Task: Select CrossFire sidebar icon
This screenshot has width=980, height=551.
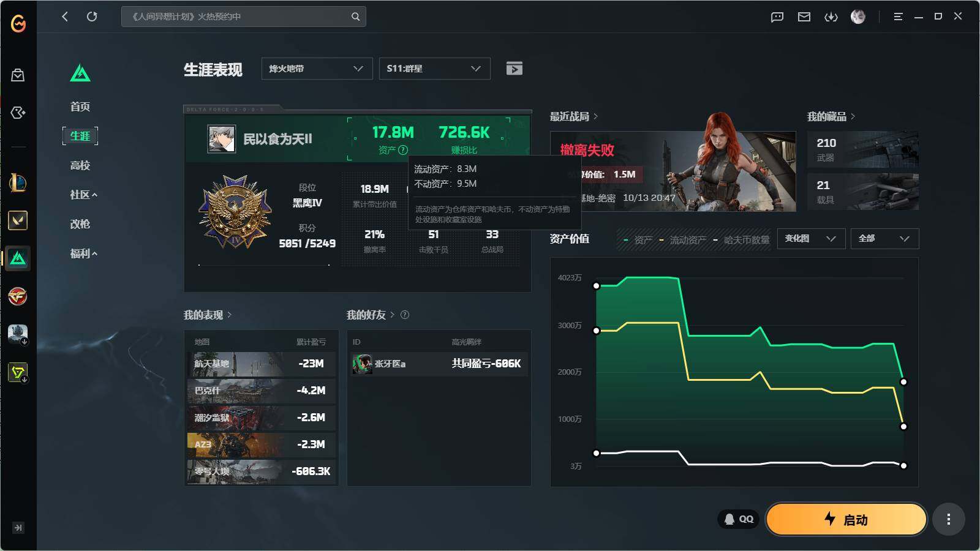Action: click(x=18, y=296)
